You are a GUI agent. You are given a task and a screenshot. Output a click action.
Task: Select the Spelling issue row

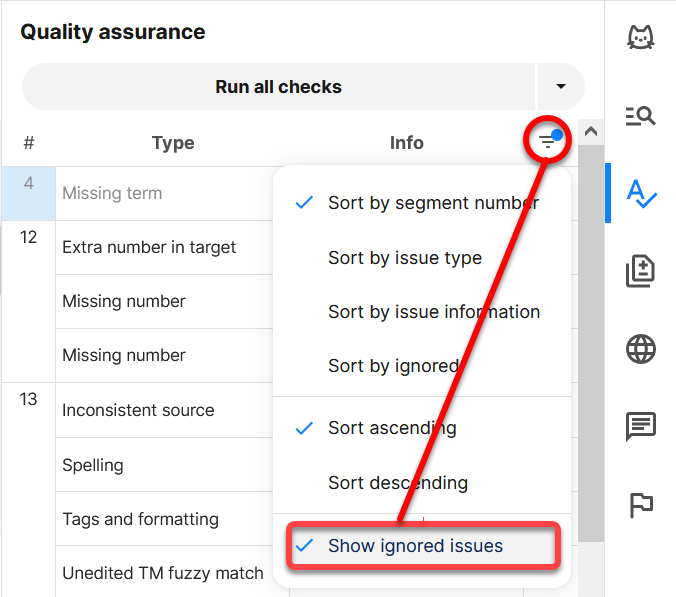[x=93, y=465]
